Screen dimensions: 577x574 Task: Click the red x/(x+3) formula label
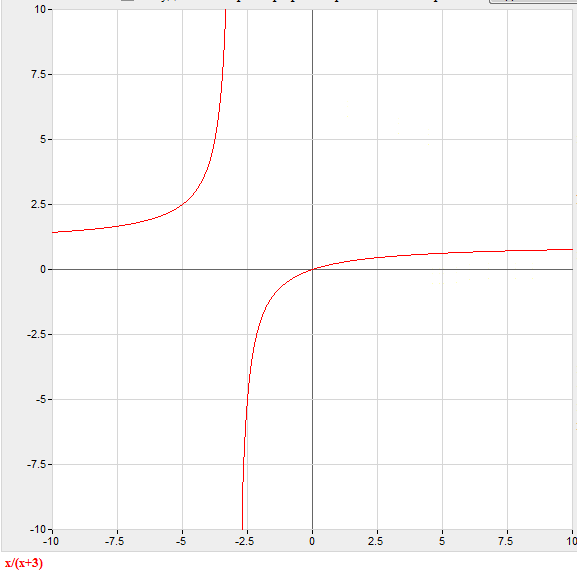tap(24, 563)
